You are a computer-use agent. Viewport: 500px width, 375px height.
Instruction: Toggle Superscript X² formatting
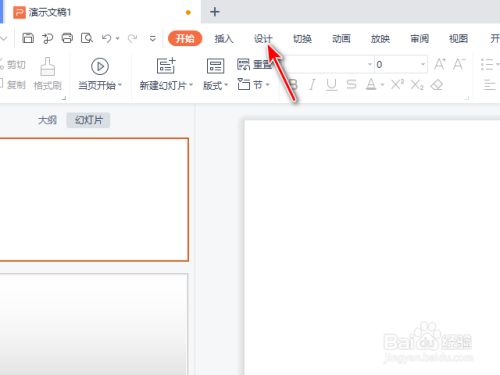(398, 85)
